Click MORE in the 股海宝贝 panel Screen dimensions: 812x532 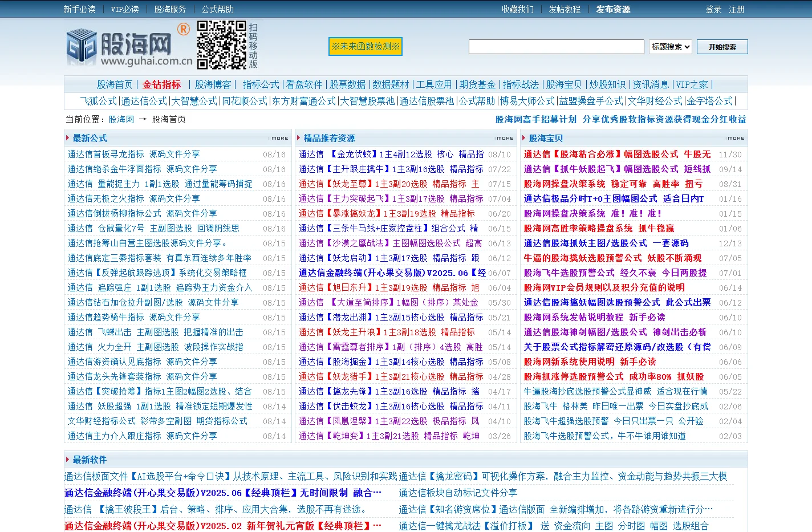click(x=735, y=138)
